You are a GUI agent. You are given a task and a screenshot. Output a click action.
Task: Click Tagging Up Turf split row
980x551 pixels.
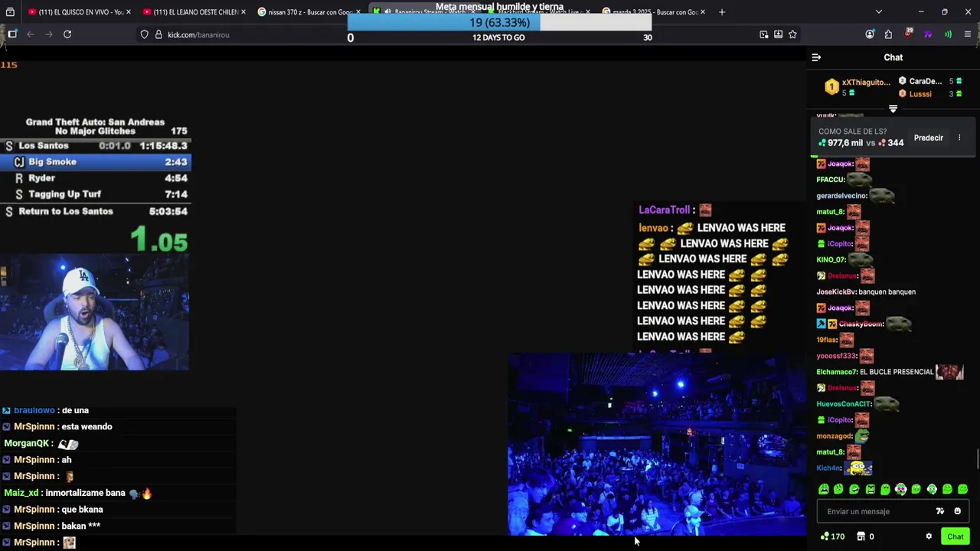click(95, 194)
